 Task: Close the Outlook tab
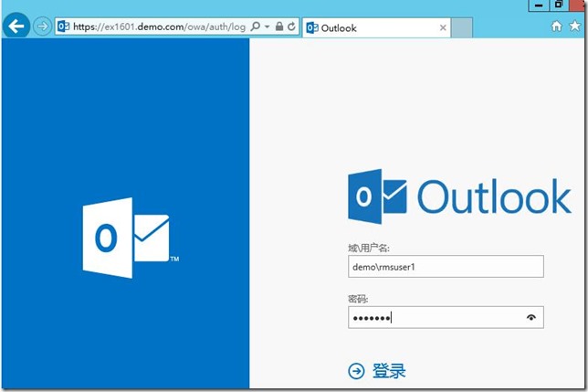click(443, 27)
